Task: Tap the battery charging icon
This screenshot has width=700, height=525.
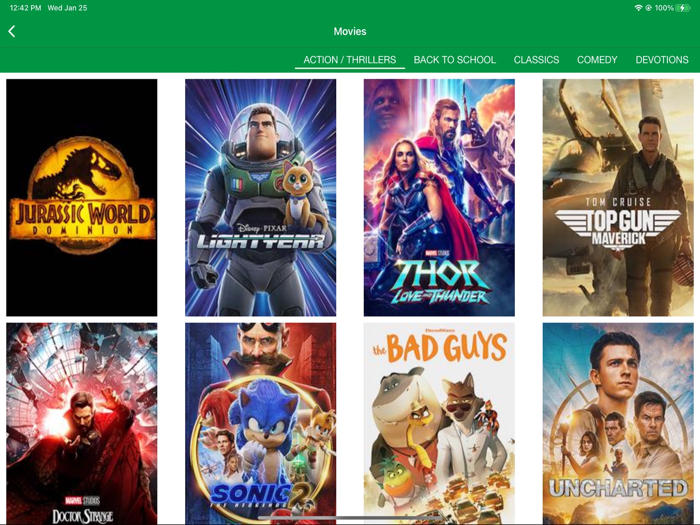Action: (x=683, y=8)
